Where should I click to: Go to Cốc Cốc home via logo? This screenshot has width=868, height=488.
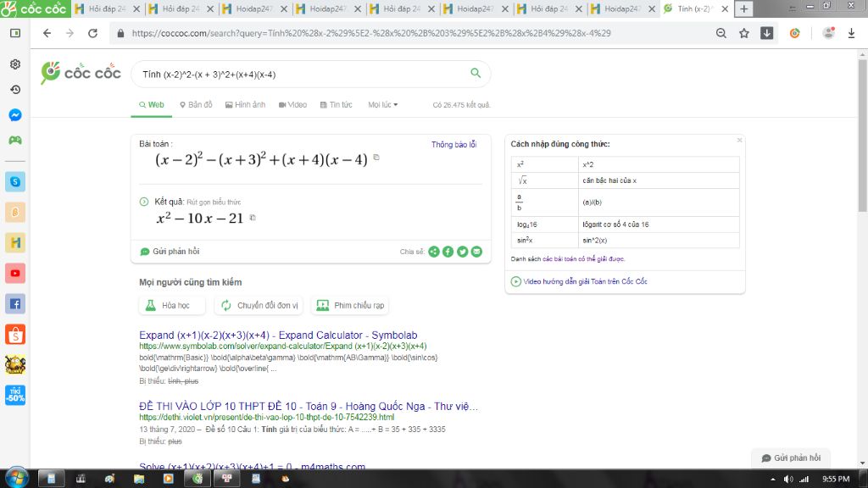(x=81, y=73)
